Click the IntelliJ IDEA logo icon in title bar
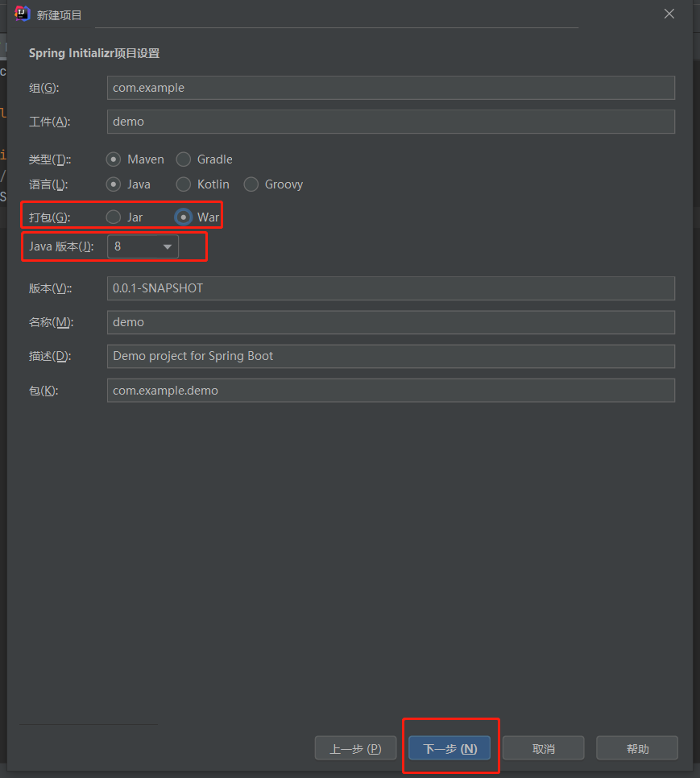Viewport: 700px width, 778px height. coord(23,14)
